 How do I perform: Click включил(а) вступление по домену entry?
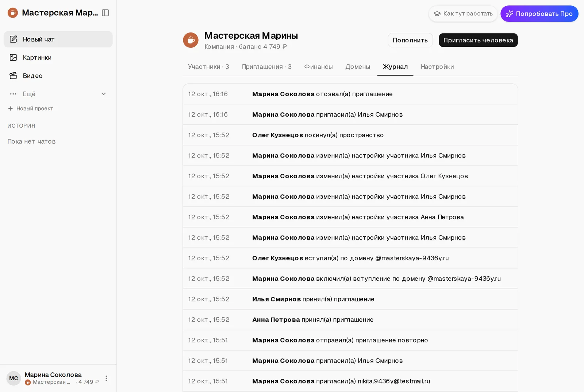(350, 279)
